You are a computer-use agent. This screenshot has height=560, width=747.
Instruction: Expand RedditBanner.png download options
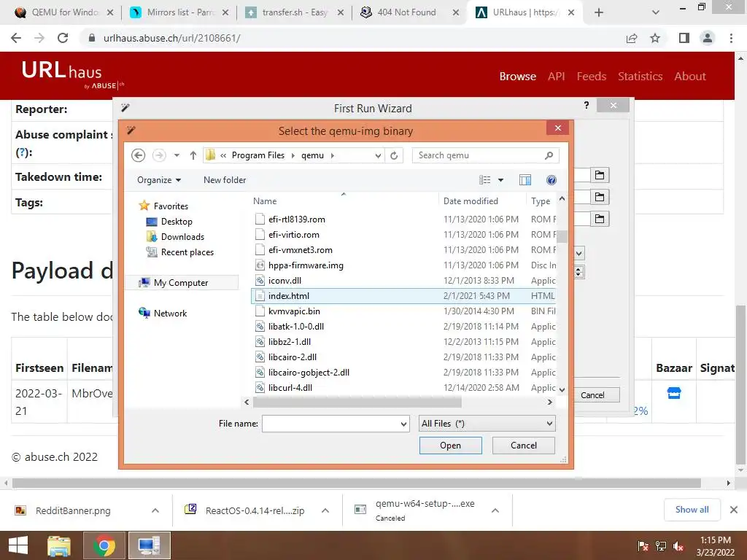coord(155,510)
